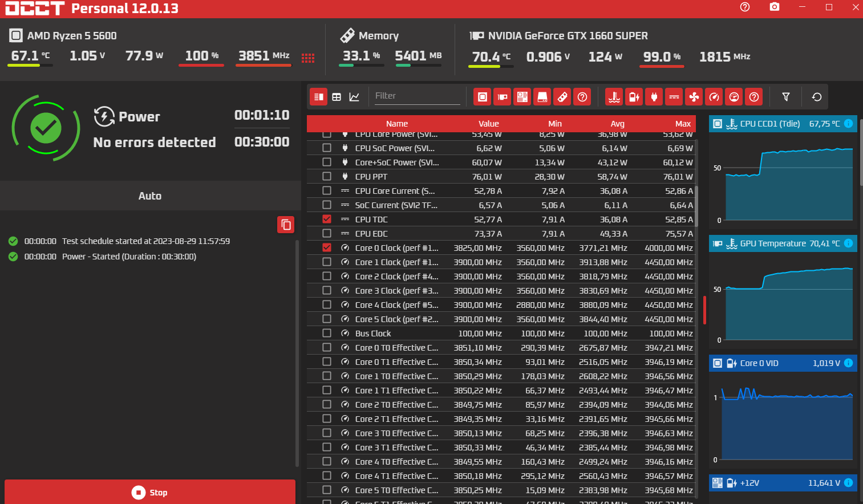Toggle the clock speed sensor type filter
863x504 pixels.
pos(714,97)
